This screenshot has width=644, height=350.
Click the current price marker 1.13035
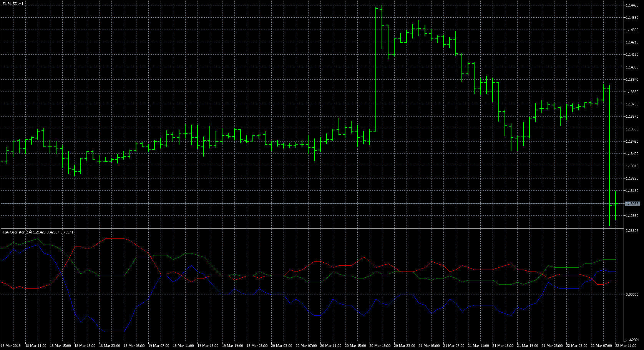632,204
